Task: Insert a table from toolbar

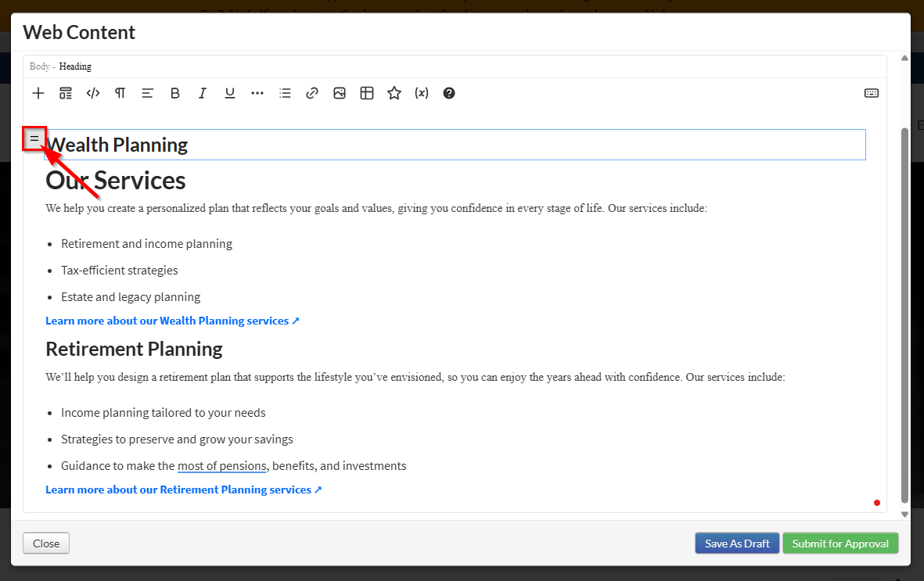Action: [x=366, y=93]
